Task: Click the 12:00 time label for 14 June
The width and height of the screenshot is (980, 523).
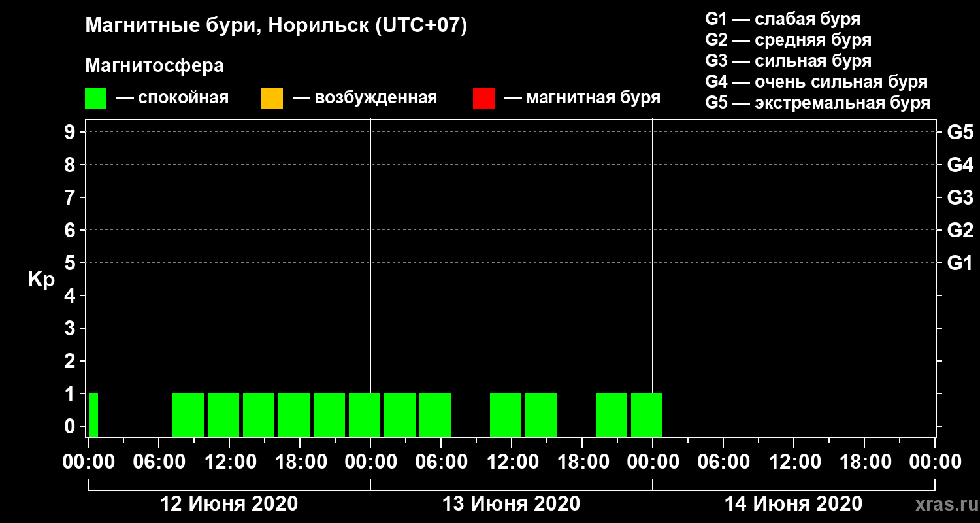Action: [x=794, y=462]
